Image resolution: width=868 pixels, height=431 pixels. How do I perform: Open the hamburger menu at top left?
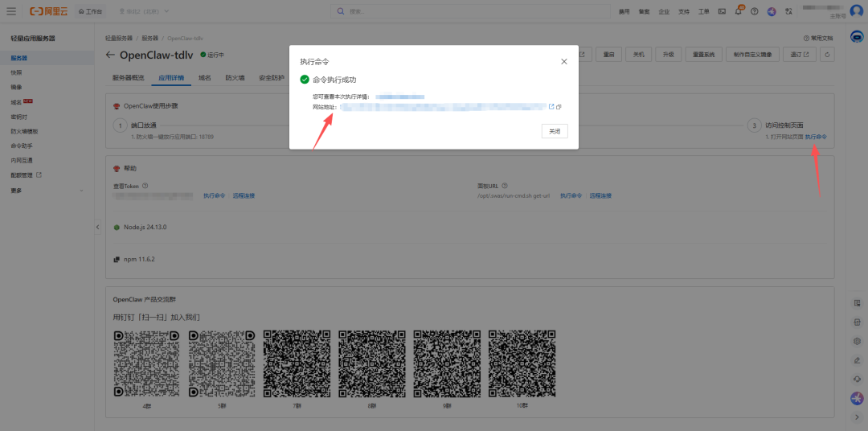[11, 11]
